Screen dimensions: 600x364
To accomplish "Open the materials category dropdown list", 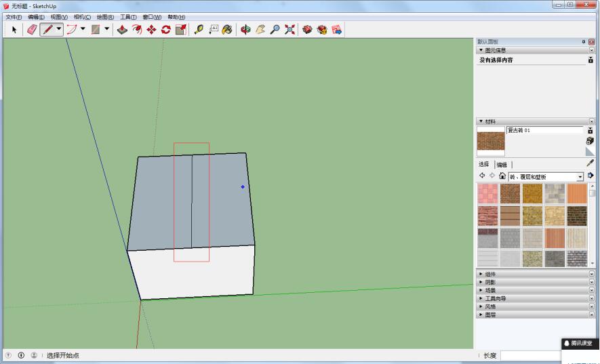I will tap(580, 176).
